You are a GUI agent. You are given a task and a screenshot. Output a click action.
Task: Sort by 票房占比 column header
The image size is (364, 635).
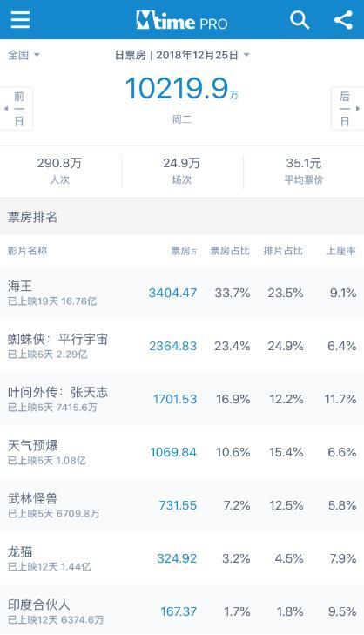pyautogui.click(x=230, y=251)
